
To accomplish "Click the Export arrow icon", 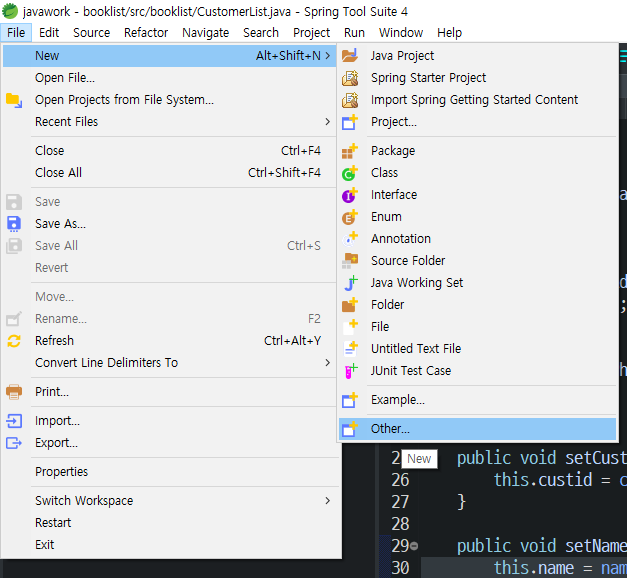I will 14,443.
